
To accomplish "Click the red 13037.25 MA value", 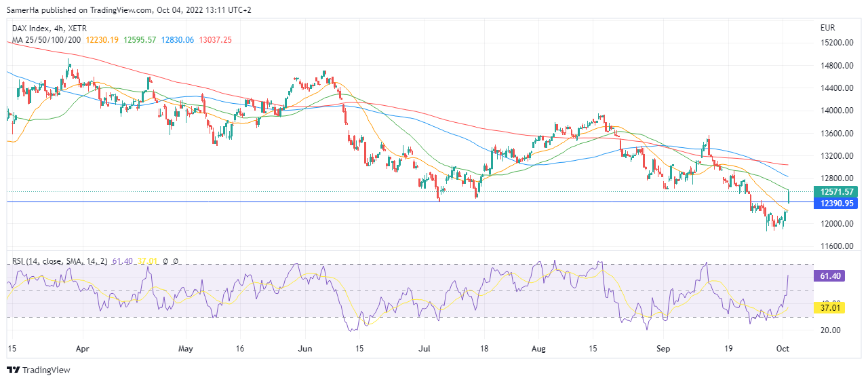I will [214, 40].
